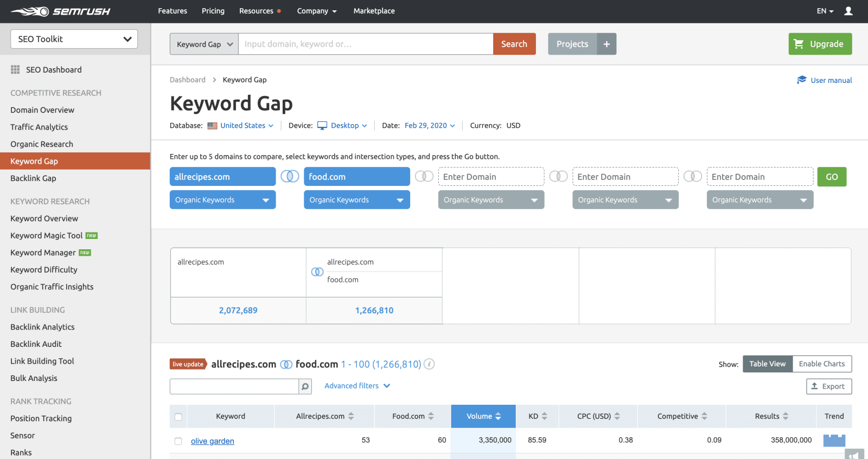The width and height of the screenshot is (868, 459).
Task: Open the SEO Toolkit dropdown
Action: 74,39
